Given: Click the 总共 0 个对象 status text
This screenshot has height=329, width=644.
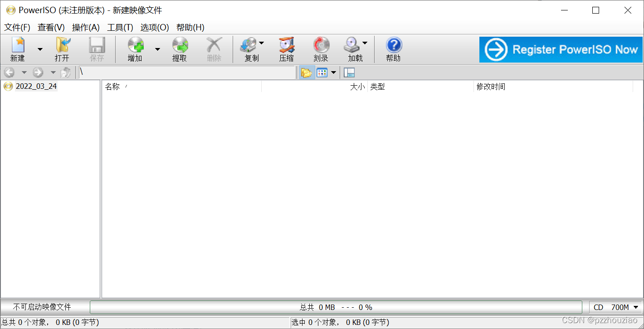Looking at the screenshot, I should (x=50, y=322).
